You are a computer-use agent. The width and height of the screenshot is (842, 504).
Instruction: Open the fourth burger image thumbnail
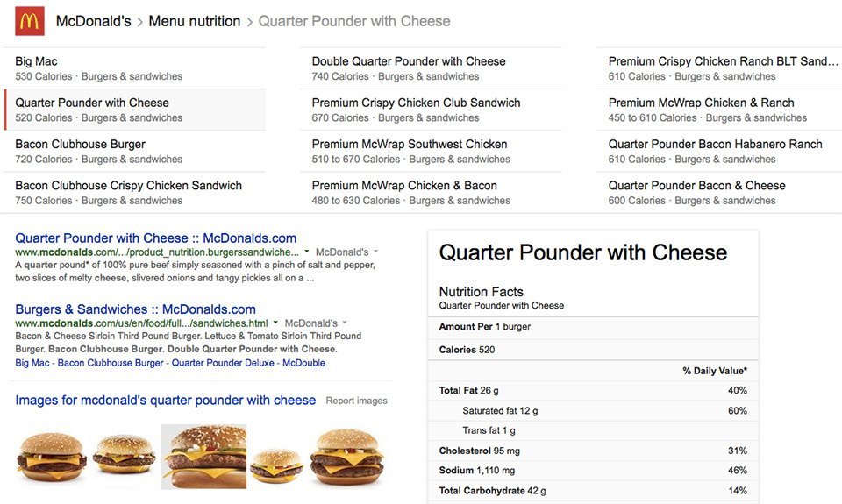[x=276, y=465]
